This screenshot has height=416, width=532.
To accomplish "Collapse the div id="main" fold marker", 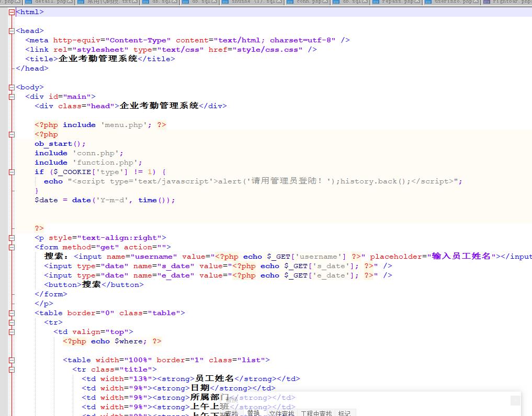I will 12,97.
